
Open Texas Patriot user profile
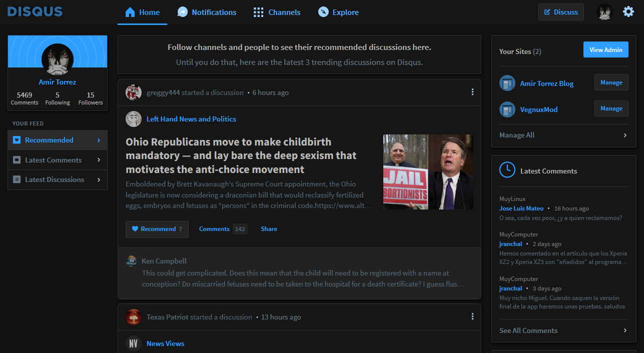click(168, 317)
